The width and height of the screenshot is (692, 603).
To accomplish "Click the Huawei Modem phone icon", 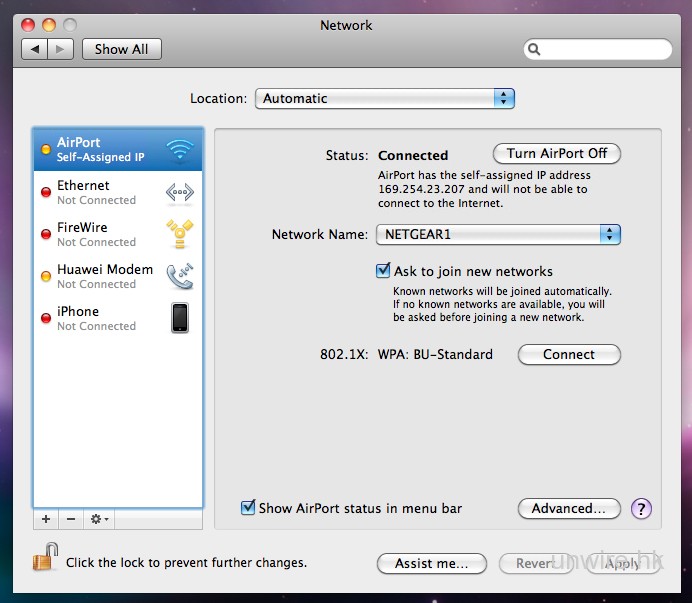I will click(179, 276).
